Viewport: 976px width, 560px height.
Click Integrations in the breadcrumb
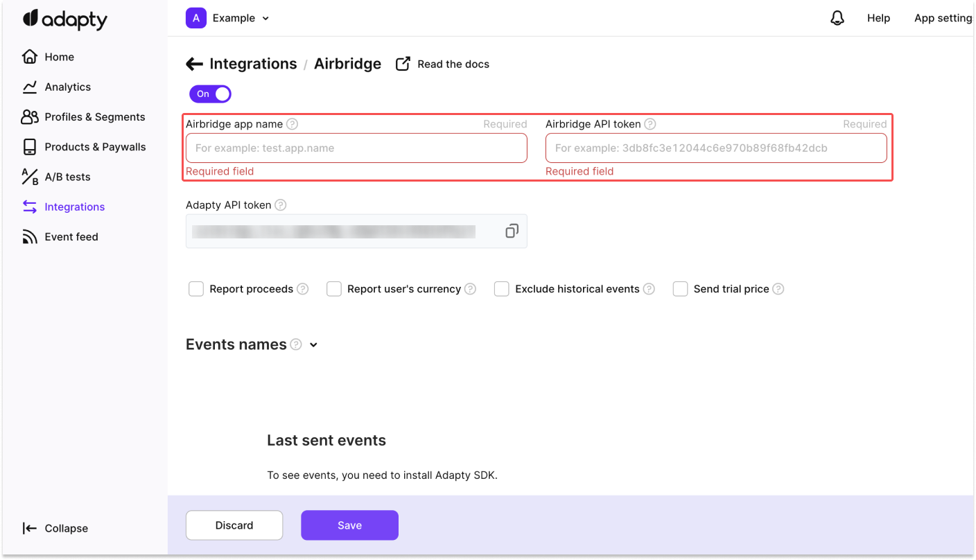tap(253, 64)
